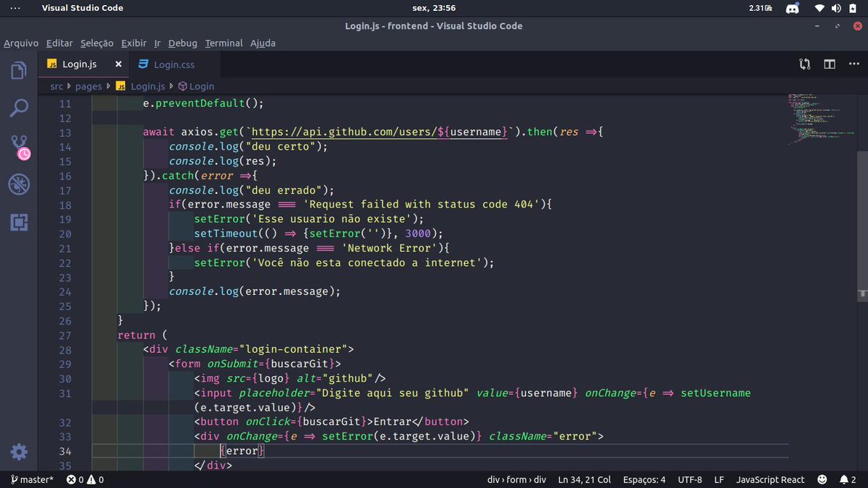Open the clock showing sex, 23:56

point(434,8)
